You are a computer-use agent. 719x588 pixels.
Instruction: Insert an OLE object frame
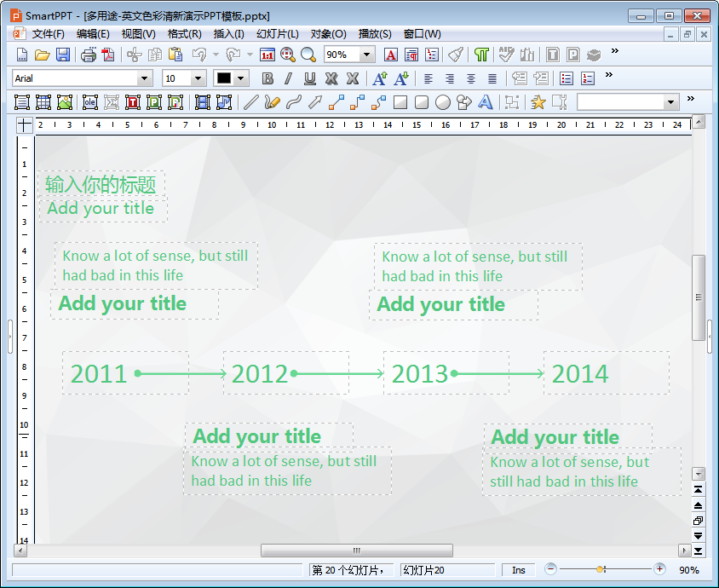90,102
